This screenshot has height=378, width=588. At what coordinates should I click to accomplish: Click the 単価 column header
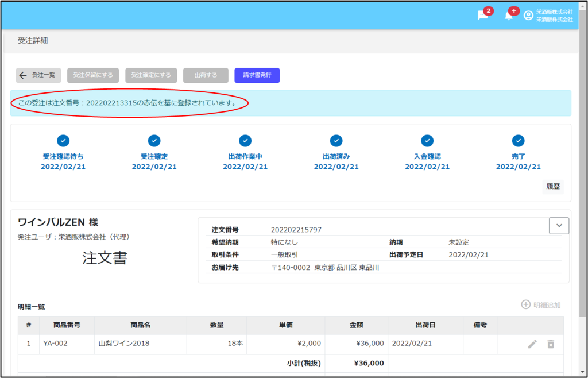[x=286, y=325]
